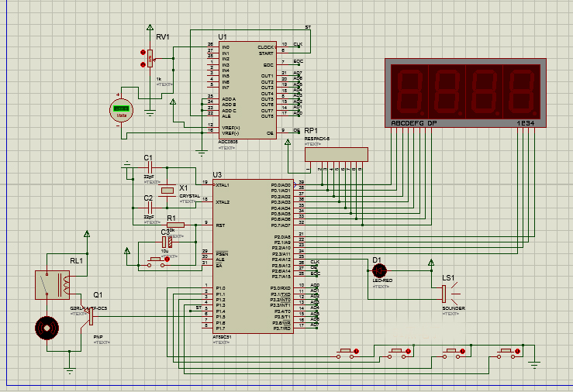Viewport: 573px width, 392px height.
Task: Click the 'RV1' reference label
Action: pos(163,37)
